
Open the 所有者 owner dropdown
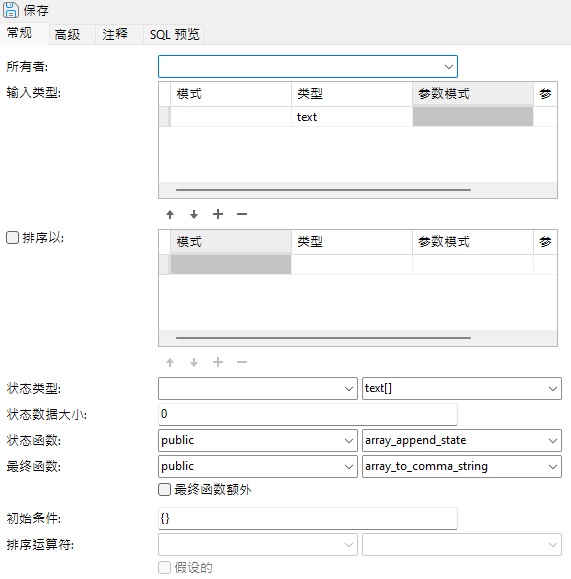tap(308, 66)
